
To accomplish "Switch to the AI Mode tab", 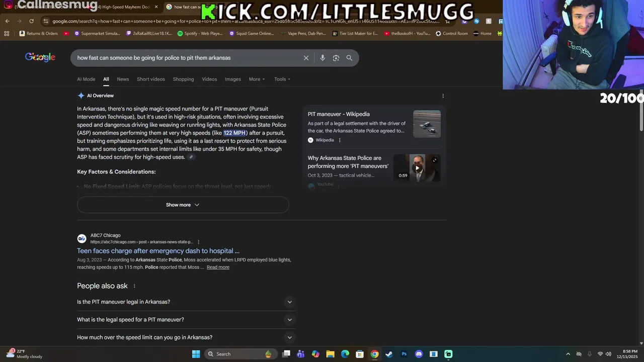I will pos(86,79).
